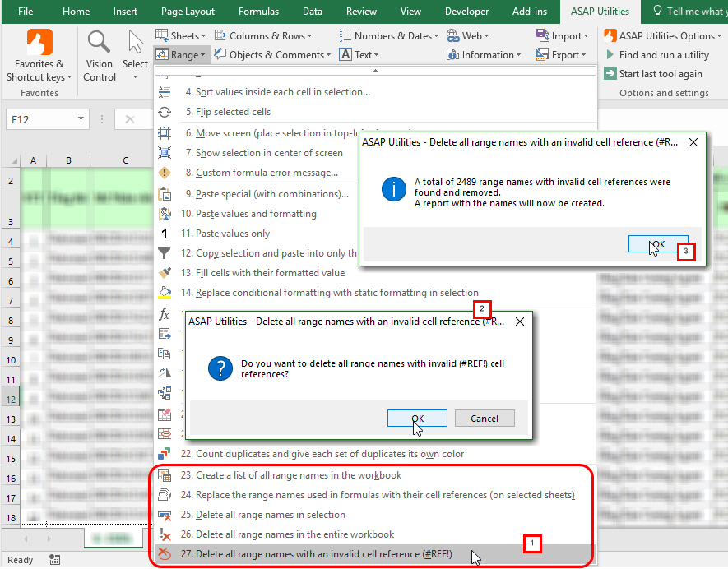This screenshot has width=728, height=569.
Task: Open the Vision Control magnifier tool
Action: point(99,42)
